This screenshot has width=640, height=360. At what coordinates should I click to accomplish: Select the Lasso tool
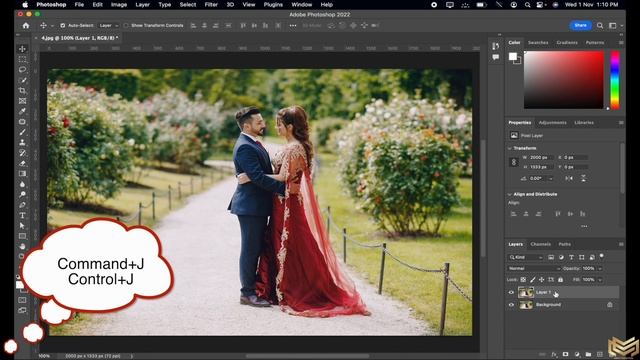tap(22, 69)
